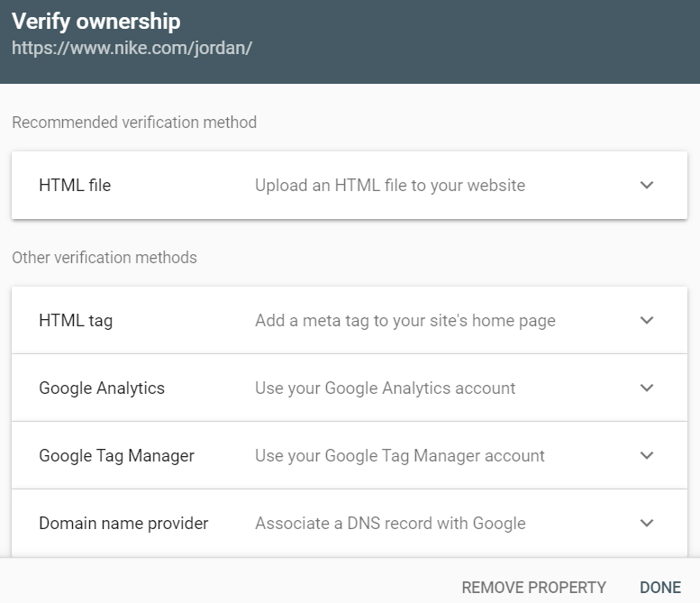
Task: Click 'Other verification methods' heading
Action: point(105,258)
